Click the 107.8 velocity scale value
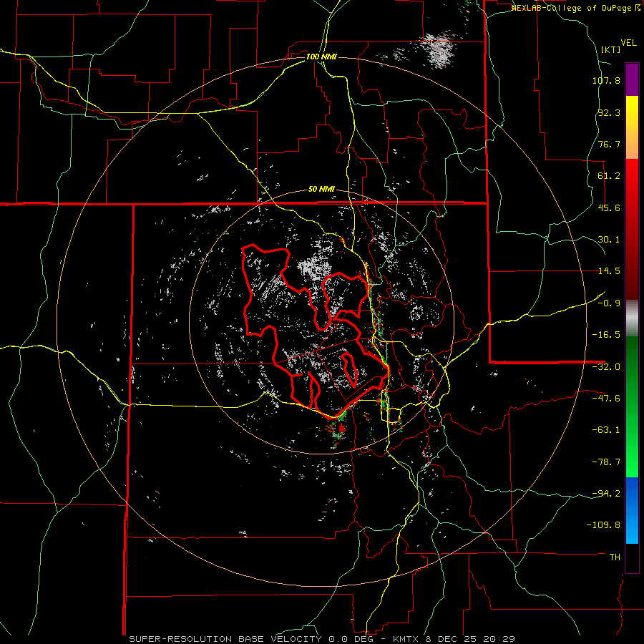Image resolution: width=644 pixels, height=644 pixels. coord(606,81)
